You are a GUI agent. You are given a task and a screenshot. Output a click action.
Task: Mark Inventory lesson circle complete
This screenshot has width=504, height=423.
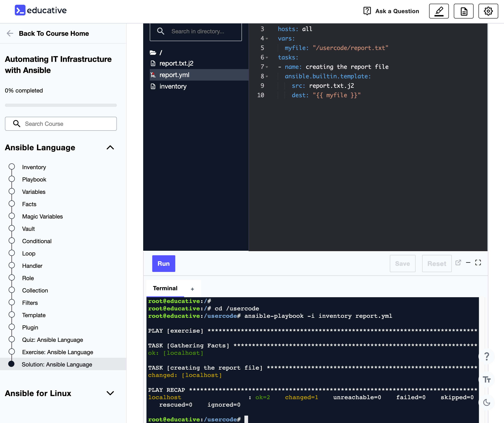[x=12, y=167]
